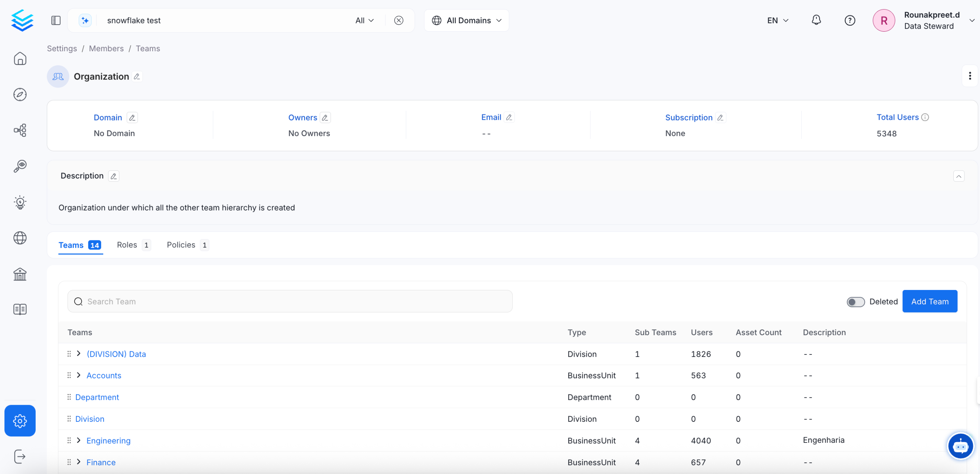Toggle the Deleted teams switch
980x474 pixels.
855,302
